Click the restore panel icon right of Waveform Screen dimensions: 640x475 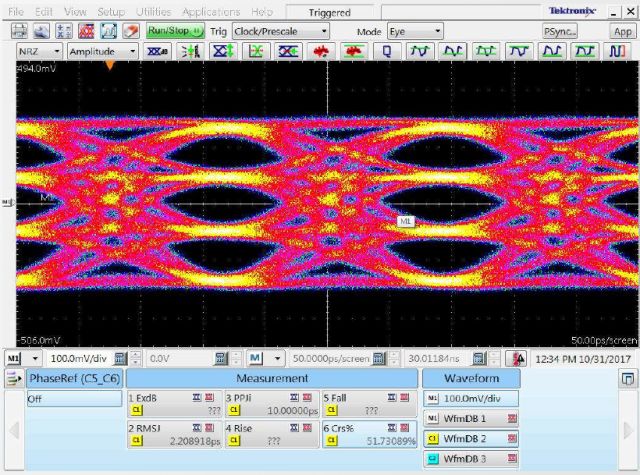point(627,379)
